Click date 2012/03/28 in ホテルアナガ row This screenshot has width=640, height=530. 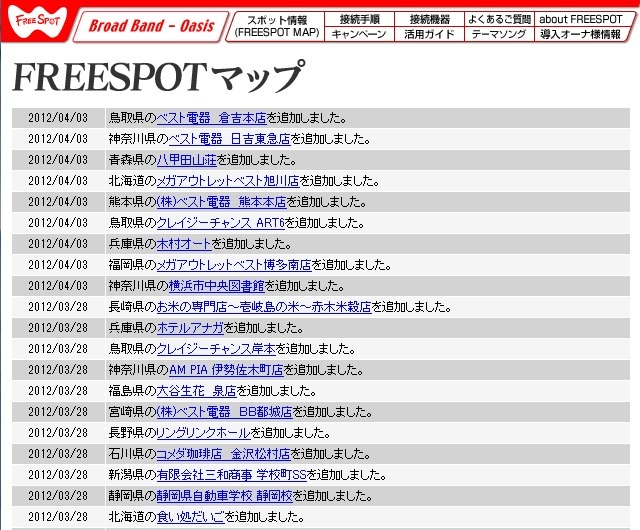(x=58, y=328)
